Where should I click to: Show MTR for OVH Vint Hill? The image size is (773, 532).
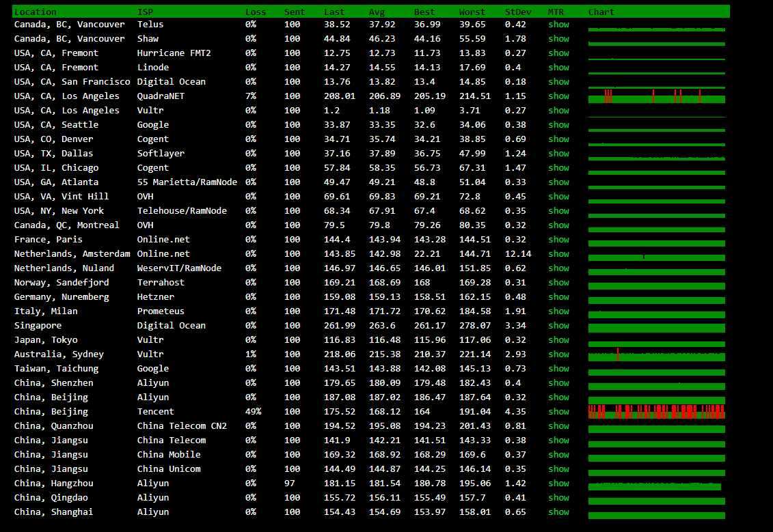point(558,196)
